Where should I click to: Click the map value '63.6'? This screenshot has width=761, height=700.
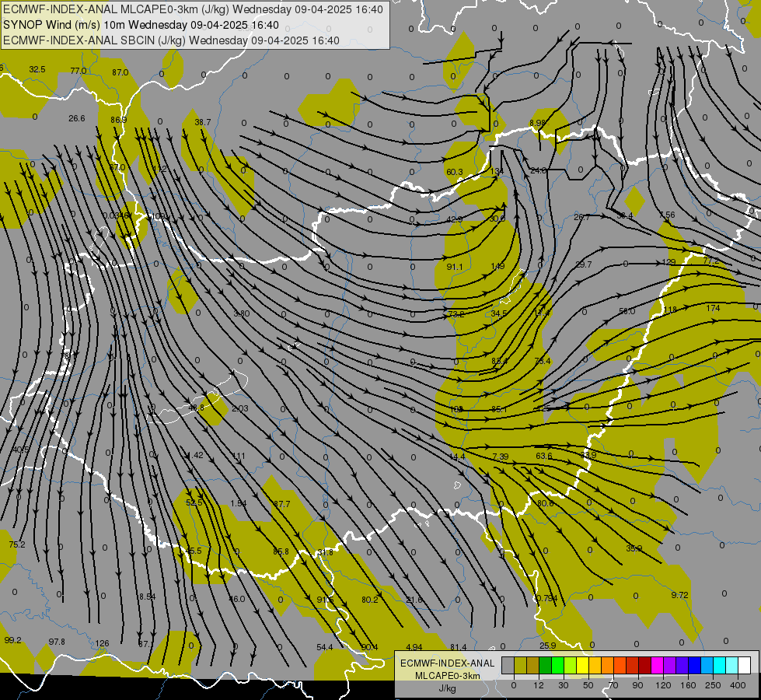[x=543, y=456]
